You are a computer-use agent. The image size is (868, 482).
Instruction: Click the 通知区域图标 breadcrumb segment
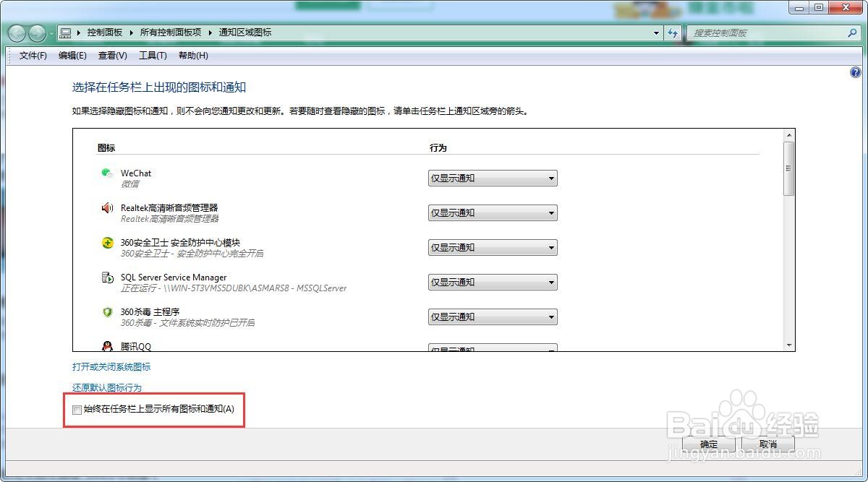point(245,33)
